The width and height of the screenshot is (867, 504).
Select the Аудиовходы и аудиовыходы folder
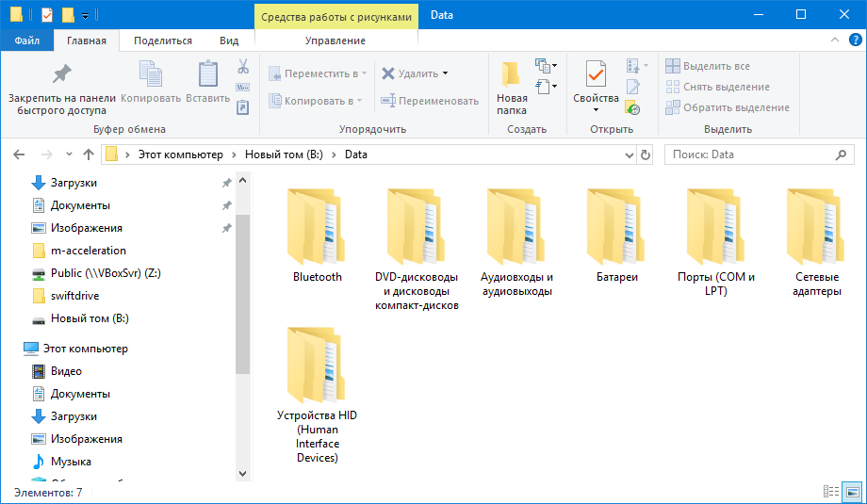[x=516, y=243]
